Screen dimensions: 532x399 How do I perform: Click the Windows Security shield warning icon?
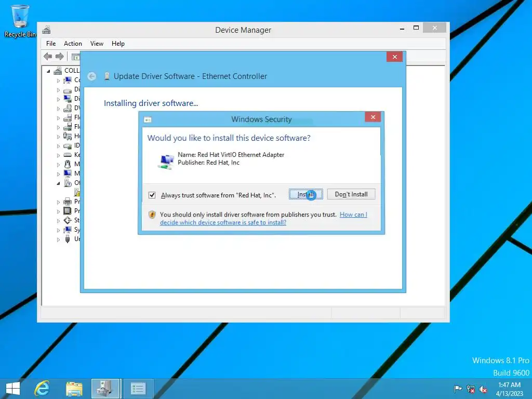(152, 215)
